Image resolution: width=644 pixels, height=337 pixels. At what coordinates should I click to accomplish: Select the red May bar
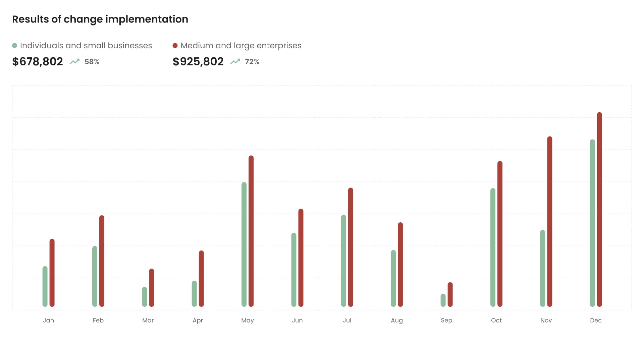pyautogui.click(x=251, y=231)
